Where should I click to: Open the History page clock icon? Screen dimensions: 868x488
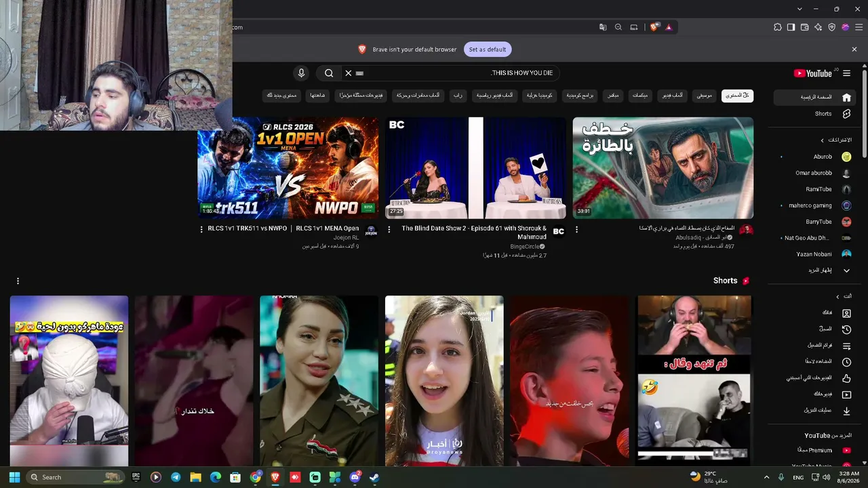(x=846, y=329)
